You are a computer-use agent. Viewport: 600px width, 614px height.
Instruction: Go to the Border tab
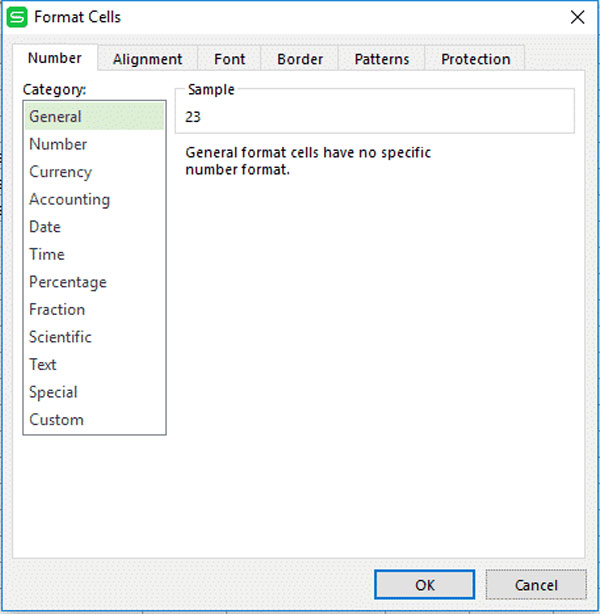click(300, 59)
